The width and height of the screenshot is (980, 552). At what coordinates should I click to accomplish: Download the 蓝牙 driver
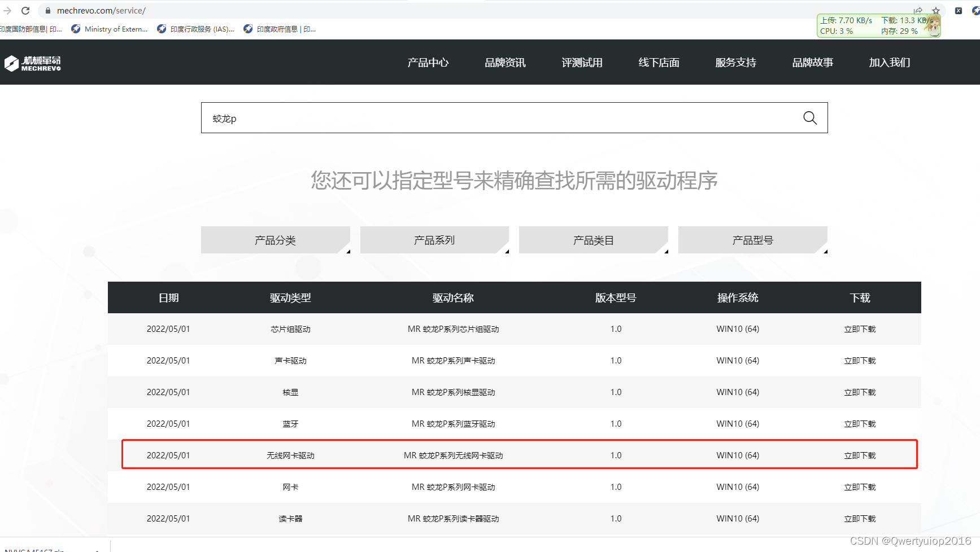860,424
